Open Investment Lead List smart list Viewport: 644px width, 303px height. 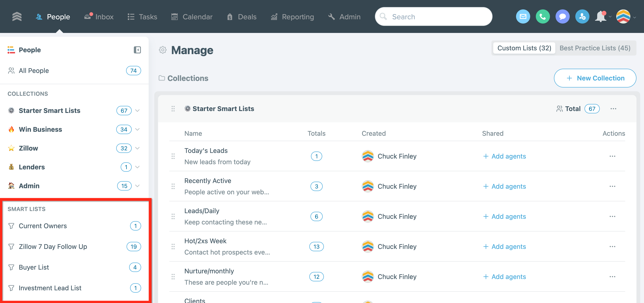[74, 288]
